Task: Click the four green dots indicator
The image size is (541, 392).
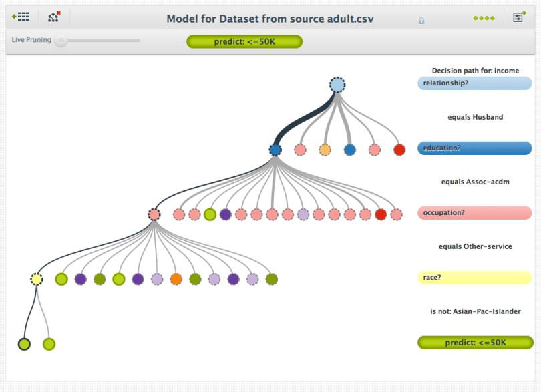Action: (x=483, y=18)
